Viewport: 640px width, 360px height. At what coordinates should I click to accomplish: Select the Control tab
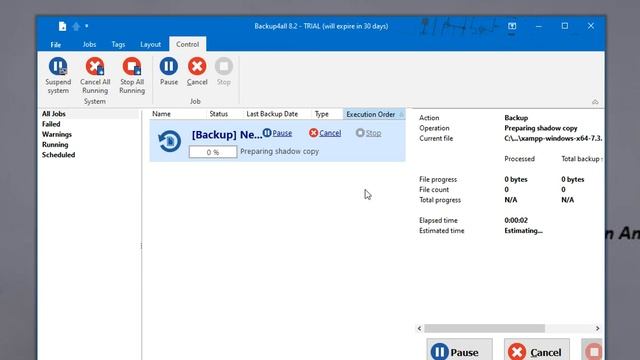pyautogui.click(x=187, y=44)
